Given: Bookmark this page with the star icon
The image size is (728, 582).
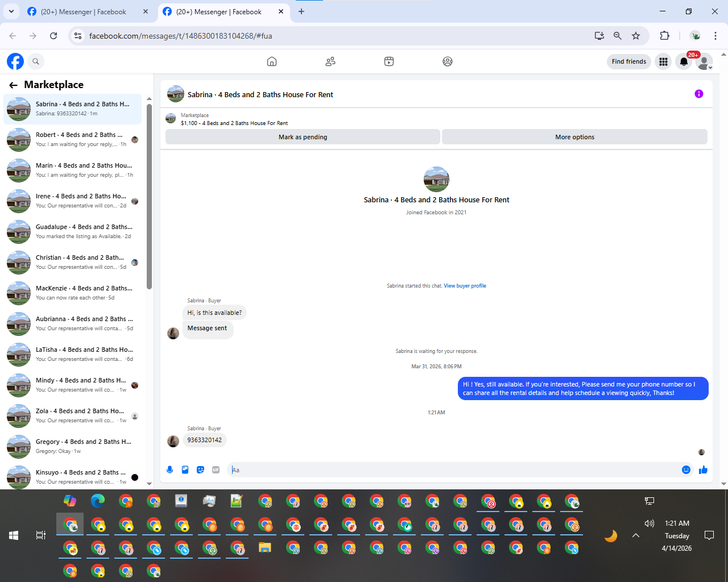Looking at the screenshot, I should tap(636, 36).
